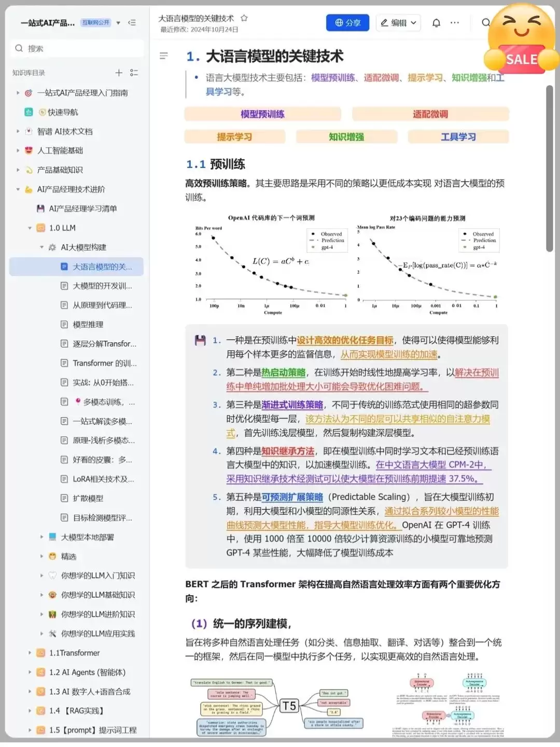Screen dimensions: 560x747
Task: Collapse the 1.0 LLM folder
Action: tap(30, 228)
